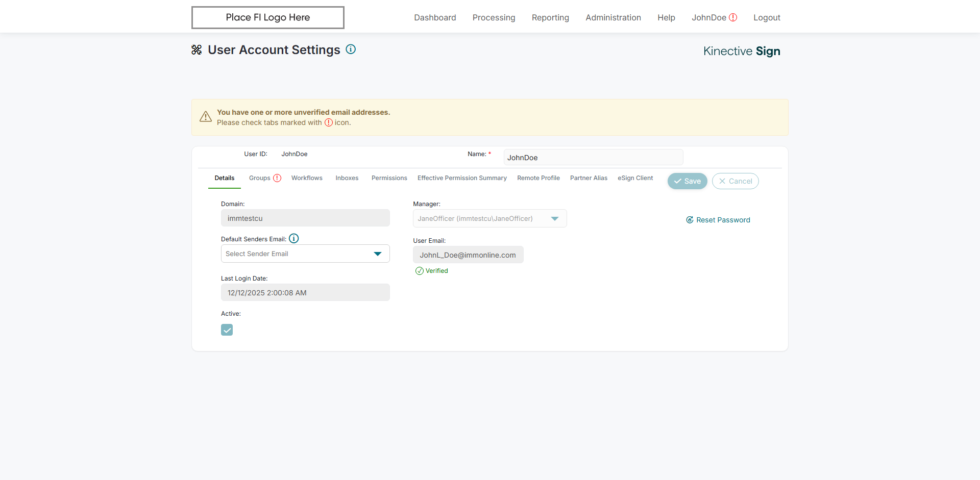Viewport: 980px width, 480px height.
Task: Switch to the Workflows tab
Action: pyautogui.click(x=307, y=178)
